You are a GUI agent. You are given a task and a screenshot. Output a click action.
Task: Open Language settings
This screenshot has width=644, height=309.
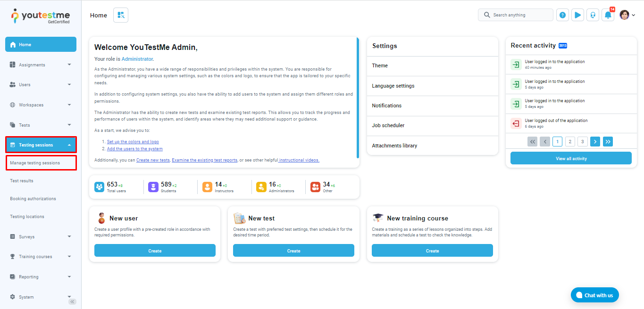(x=433, y=86)
